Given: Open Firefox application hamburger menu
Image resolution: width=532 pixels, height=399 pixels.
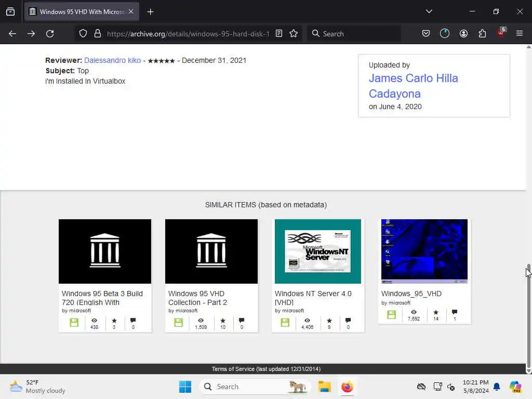Looking at the screenshot, I should click(x=520, y=33).
